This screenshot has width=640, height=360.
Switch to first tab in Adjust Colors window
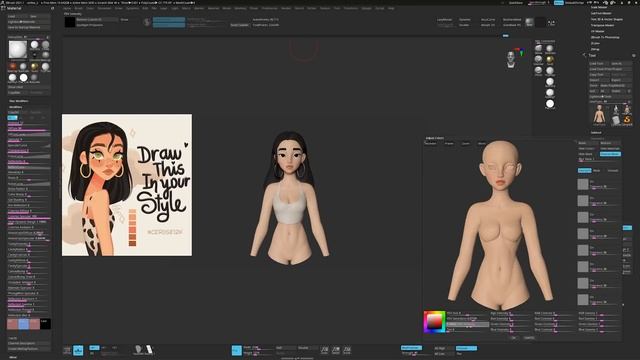pos(431,144)
